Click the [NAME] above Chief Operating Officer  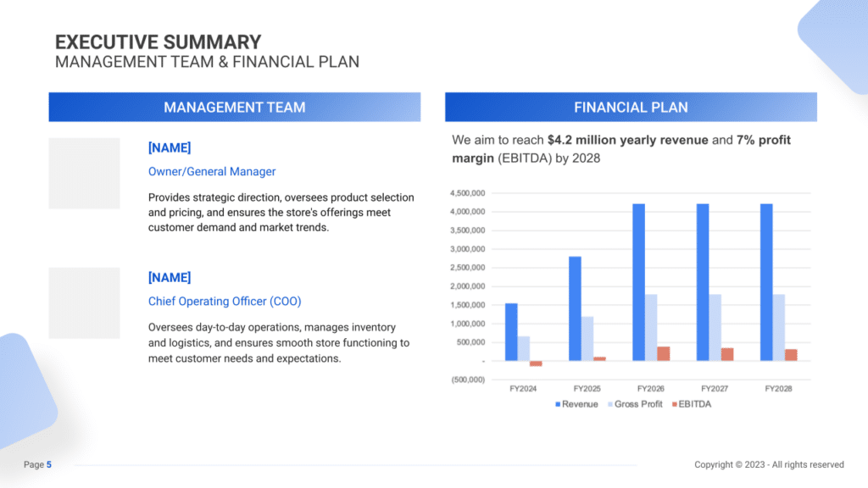170,277
